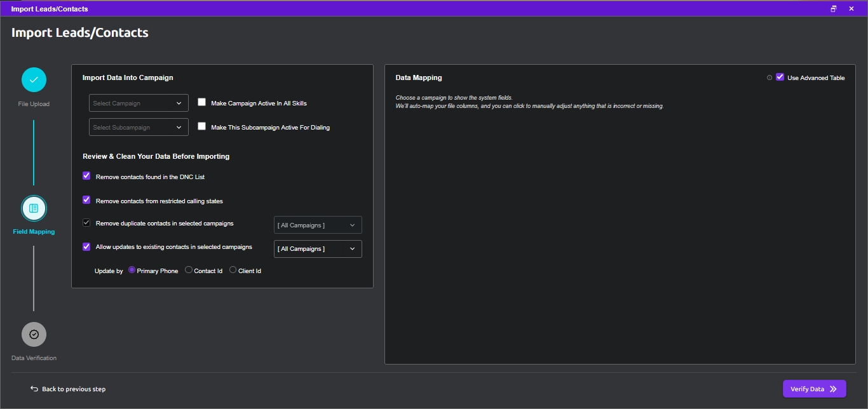This screenshot has width=868, height=409.
Task: Click the Data Verification step icon
Action: pyautogui.click(x=34, y=334)
